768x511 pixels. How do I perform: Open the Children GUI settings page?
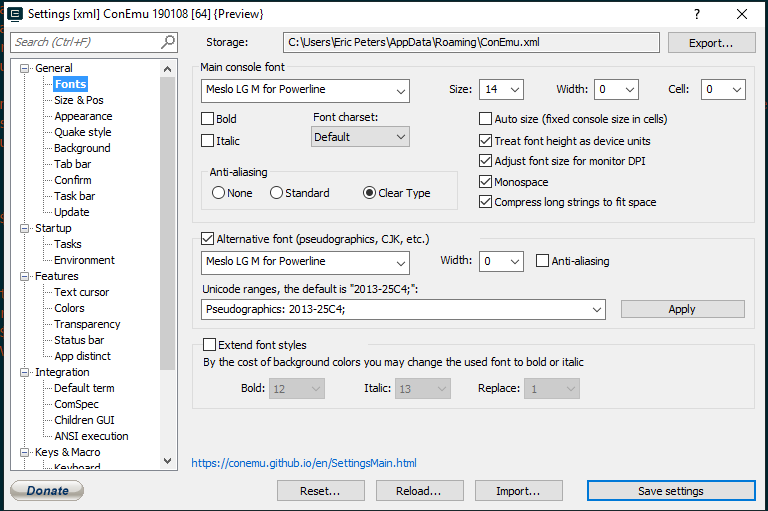tap(84, 420)
